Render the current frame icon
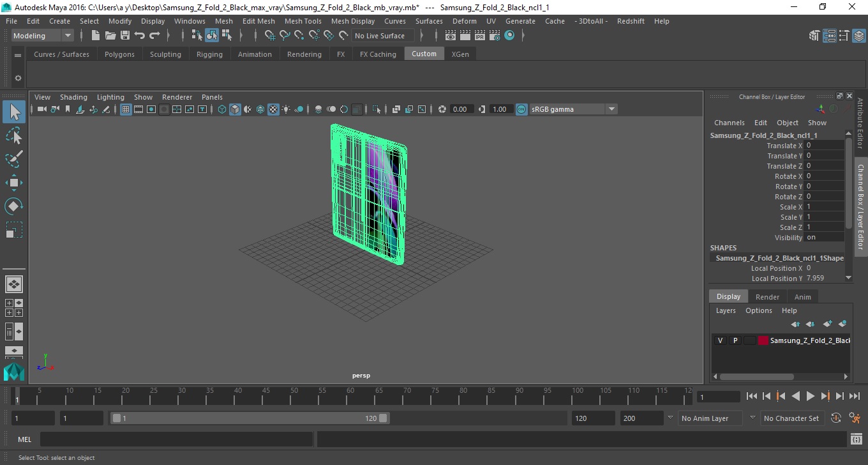The image size is (868, 465). (x=465, y=36)
